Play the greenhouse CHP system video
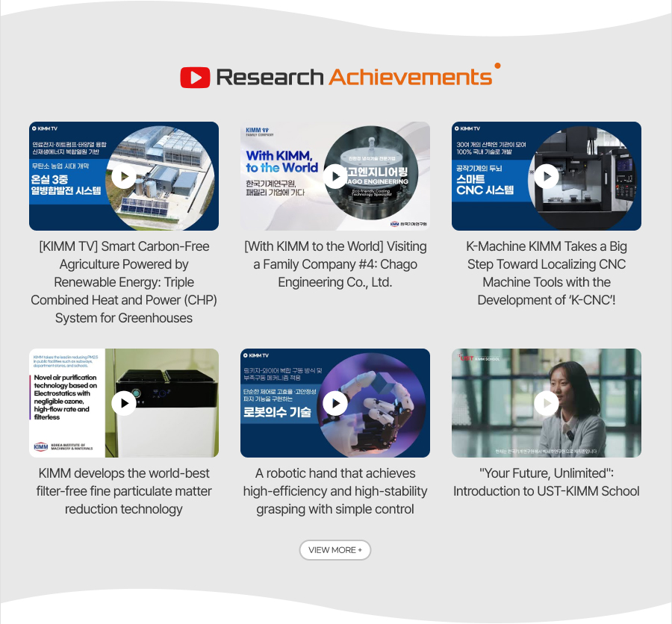This screenshot has width=672, height=624. click(124, 176)
